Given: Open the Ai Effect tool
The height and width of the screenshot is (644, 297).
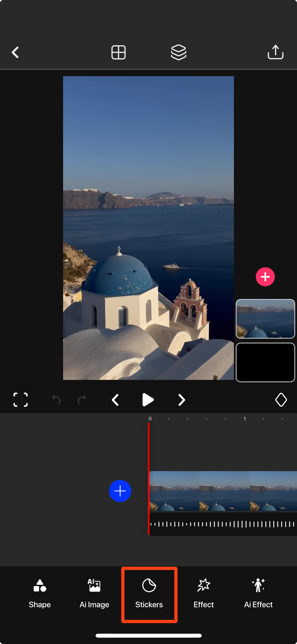Looking at the screenshot, I should 258,594.
